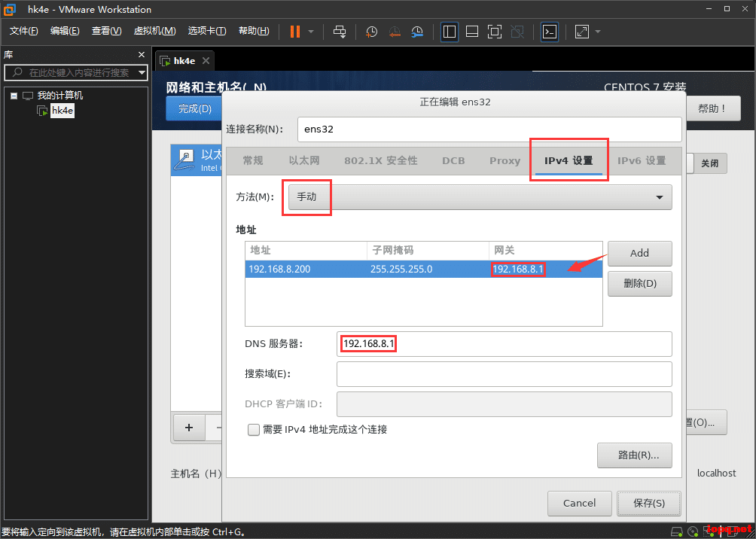Open the stretch mode dropdown arrow
Screen dimensions: 756x539
pos(599,32)
